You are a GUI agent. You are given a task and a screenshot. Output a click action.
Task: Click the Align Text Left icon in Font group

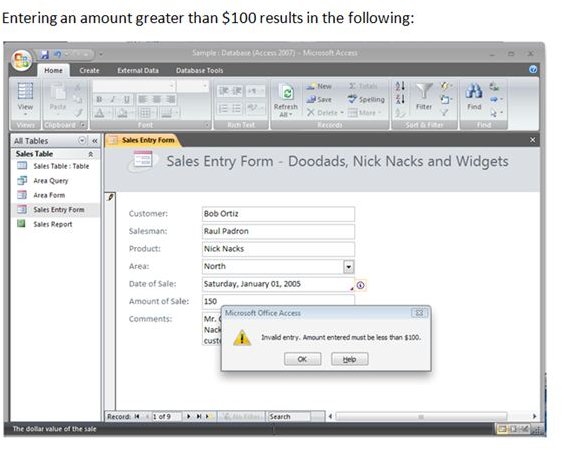[143, 99]
